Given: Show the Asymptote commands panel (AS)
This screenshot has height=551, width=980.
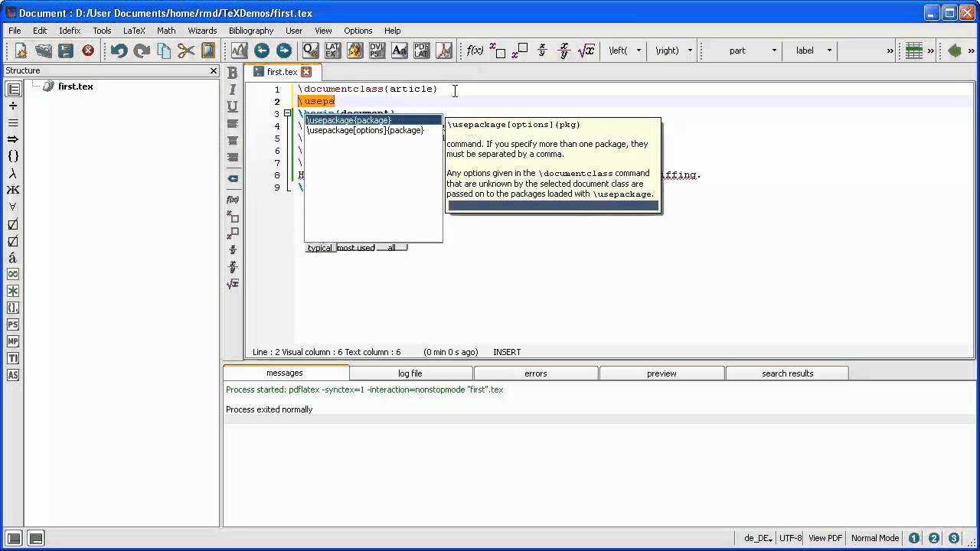Looking at the screenshot, I should (x=13, y=375).
